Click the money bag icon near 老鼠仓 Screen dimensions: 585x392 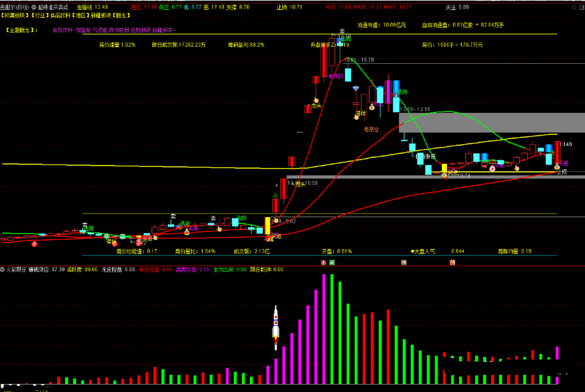(x=372, y=107)
